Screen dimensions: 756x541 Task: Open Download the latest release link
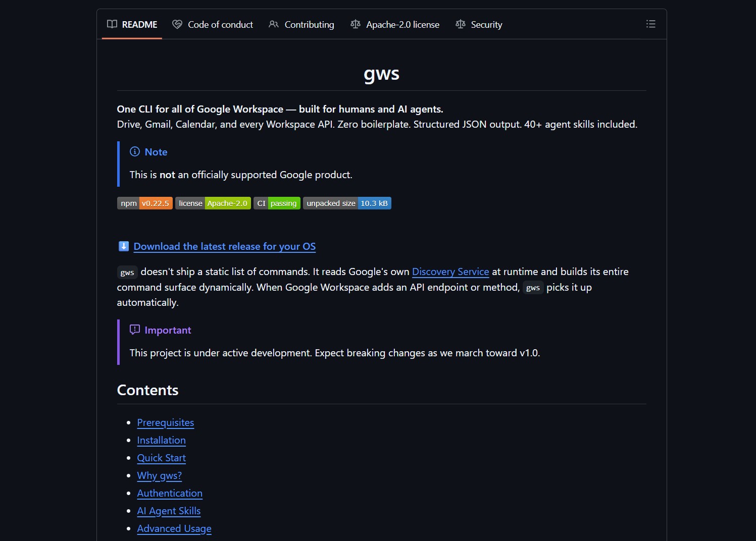[x=224, y=246]
